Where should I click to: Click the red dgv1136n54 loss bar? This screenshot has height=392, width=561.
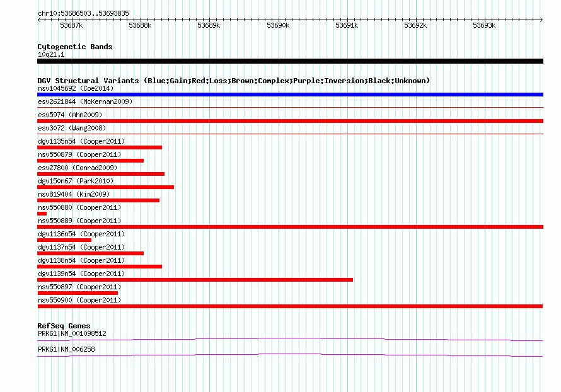[64, 240]
